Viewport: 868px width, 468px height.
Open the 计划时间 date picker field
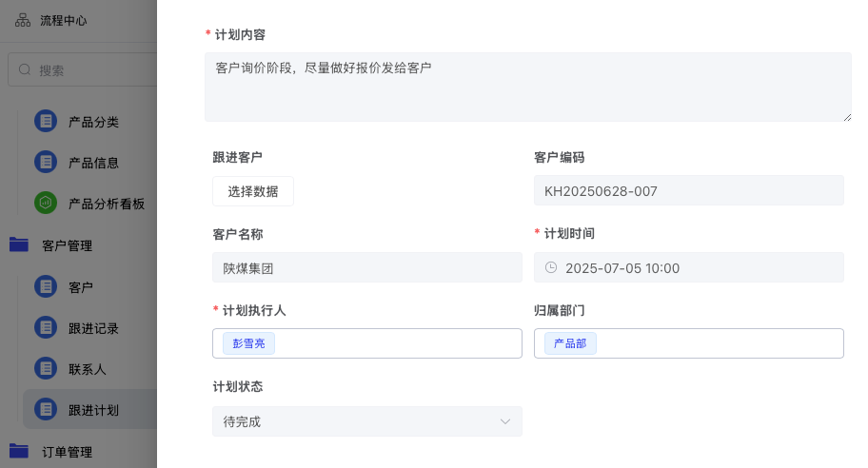point(689,267)
